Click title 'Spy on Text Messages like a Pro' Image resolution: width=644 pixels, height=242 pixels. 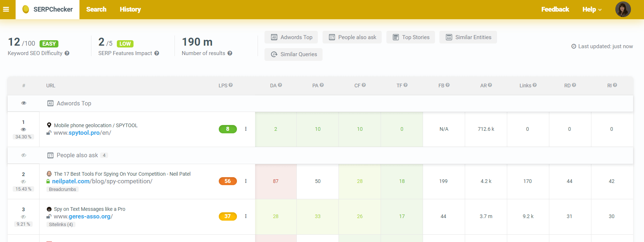pos(90,209)
